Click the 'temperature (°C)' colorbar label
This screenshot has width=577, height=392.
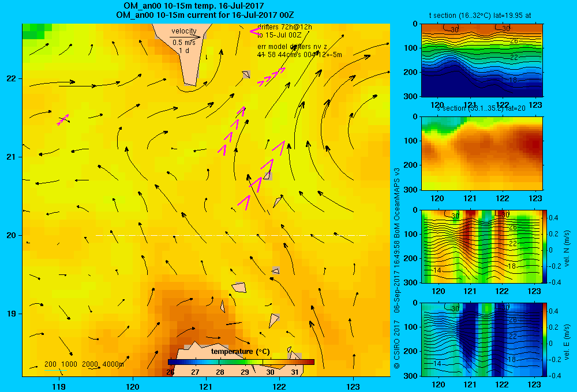[240, 352]
